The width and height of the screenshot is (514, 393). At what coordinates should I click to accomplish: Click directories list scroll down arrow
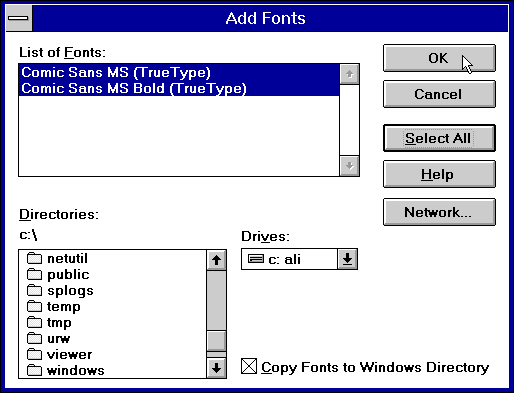216,368
